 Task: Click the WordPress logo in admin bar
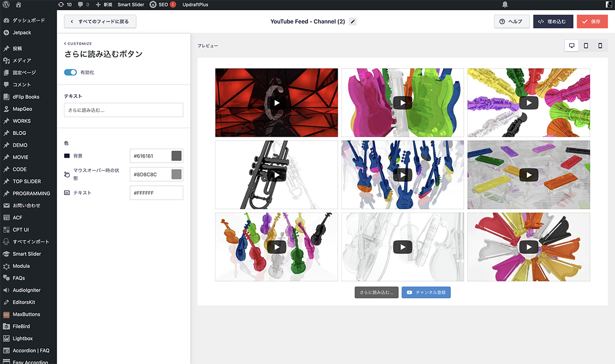click(x=6, y=5)
